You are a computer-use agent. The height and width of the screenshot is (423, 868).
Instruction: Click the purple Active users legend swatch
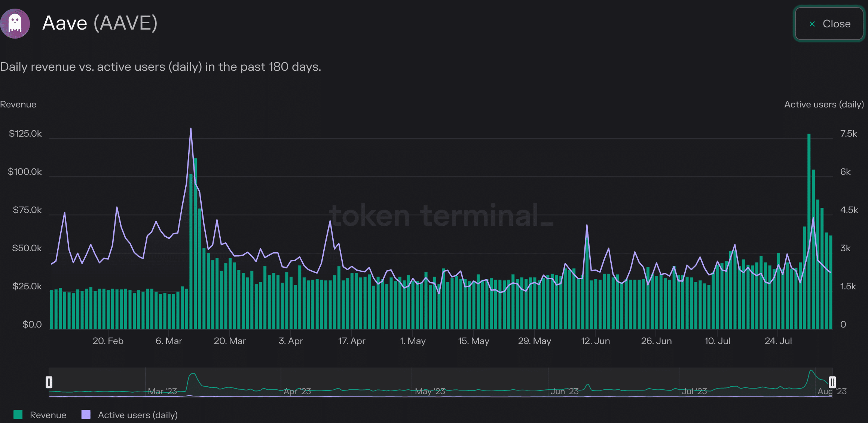[86, 414]
